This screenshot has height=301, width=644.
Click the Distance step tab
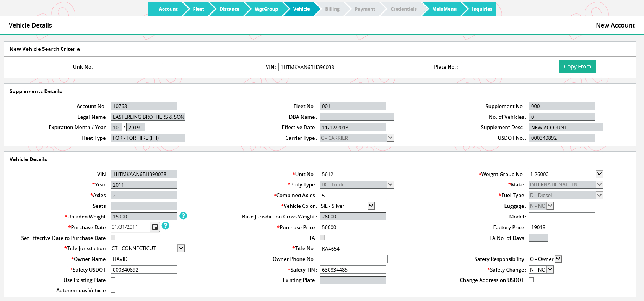(x=229, y=9)
